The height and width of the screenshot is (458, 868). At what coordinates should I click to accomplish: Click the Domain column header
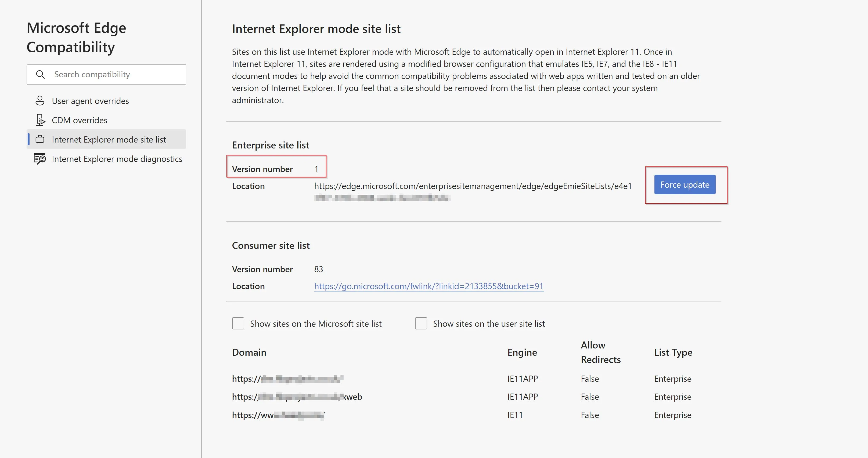point(249,352)
